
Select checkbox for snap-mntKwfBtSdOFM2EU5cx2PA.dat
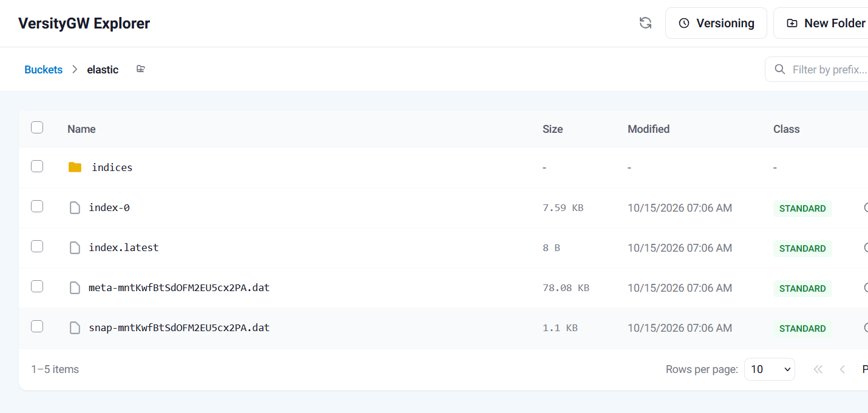(x=37, y=326)
